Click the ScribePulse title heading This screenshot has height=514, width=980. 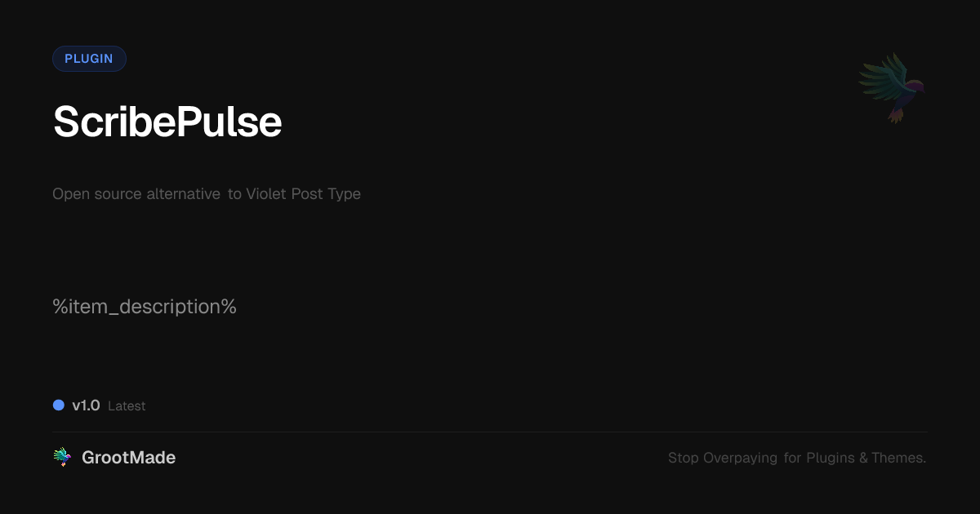tap(167, 122)
